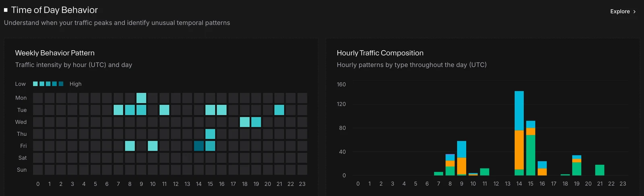Screen dimensions: 644x196
Task: Select the hour 15 bar's green segment
Action: pyautogui.click(x=530, y=155)
